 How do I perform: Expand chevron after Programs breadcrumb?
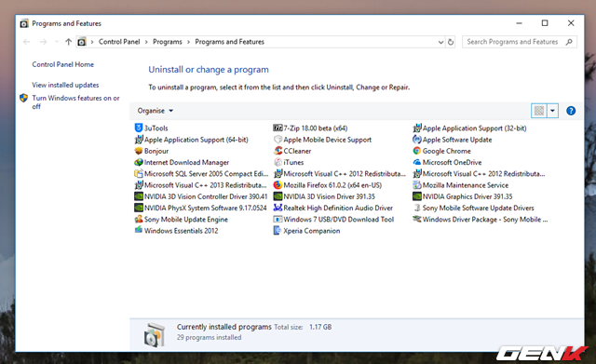[x=188, y=42]
